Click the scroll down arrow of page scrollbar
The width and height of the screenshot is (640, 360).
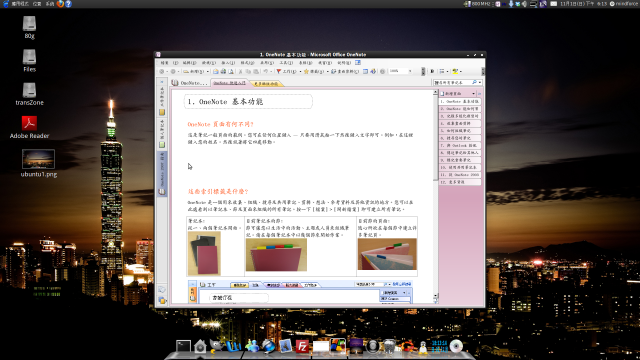[x=436, y=296]
